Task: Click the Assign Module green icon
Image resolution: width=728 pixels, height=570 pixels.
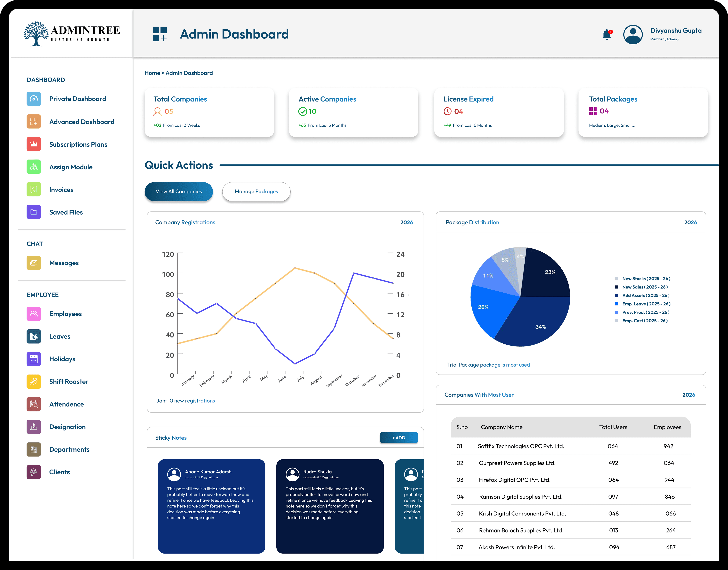Action: pos(34,167)
